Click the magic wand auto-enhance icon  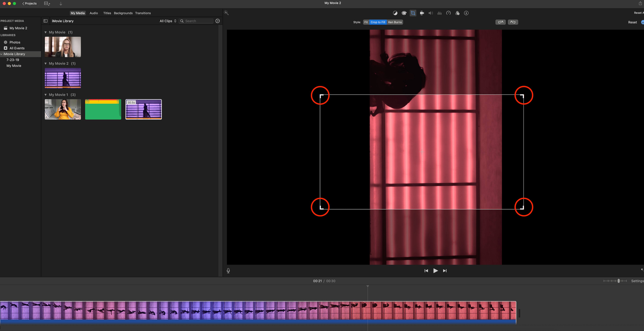[226, 13]
